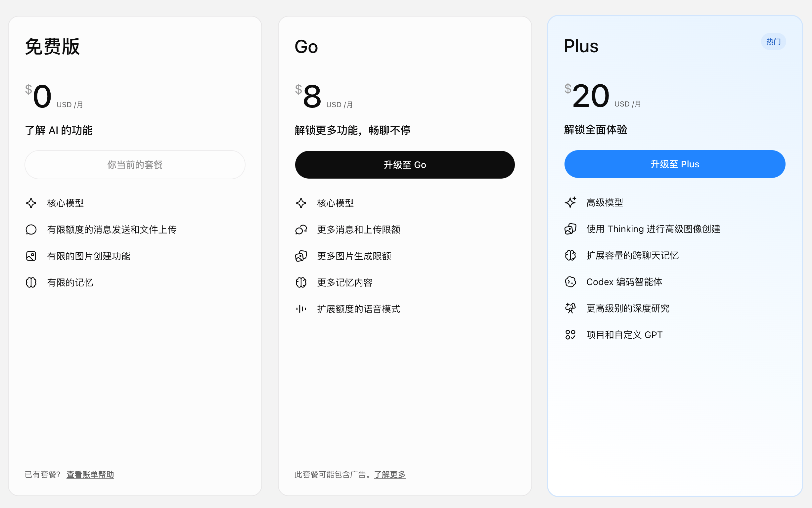The width and height of the screenshot is (812, 508).
Task: Click the Codex terminal icon beside Codex 编码智能体
Action: tap(570, 281)
